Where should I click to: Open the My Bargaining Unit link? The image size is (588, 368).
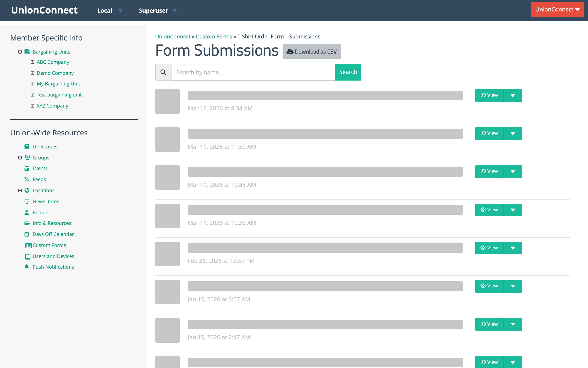coord(58,84)
